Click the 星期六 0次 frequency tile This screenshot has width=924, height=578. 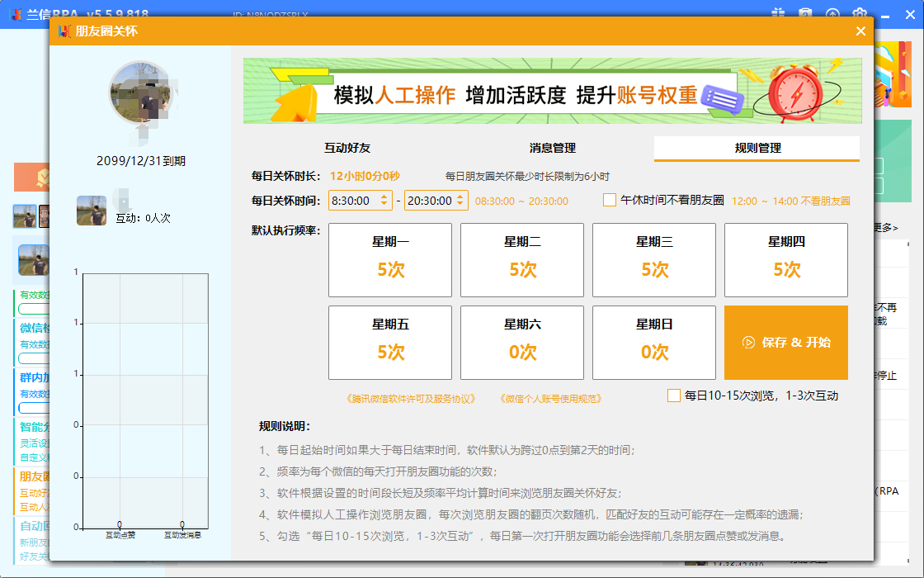pyautogui.click(x=522, y=343)
